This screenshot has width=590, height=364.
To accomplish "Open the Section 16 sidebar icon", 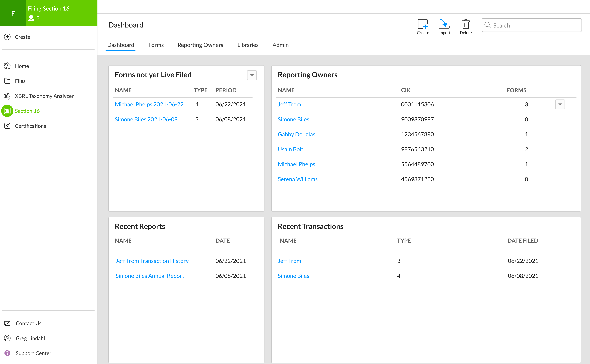I will coord(8,111).
